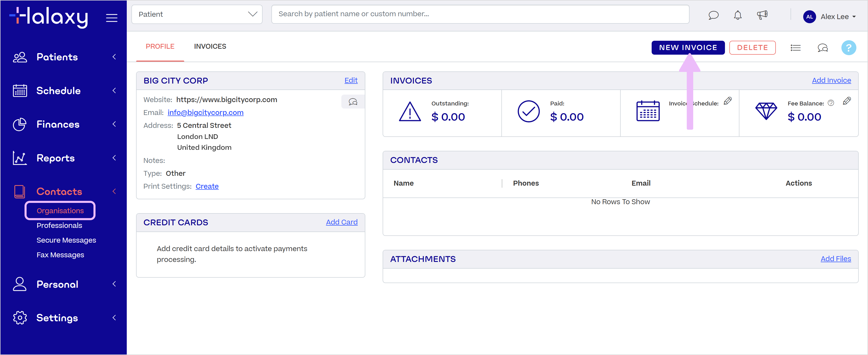Collapse the Contacts sidebar section
The height and width of the screenshot is (355, 868).
coord(59,192)
